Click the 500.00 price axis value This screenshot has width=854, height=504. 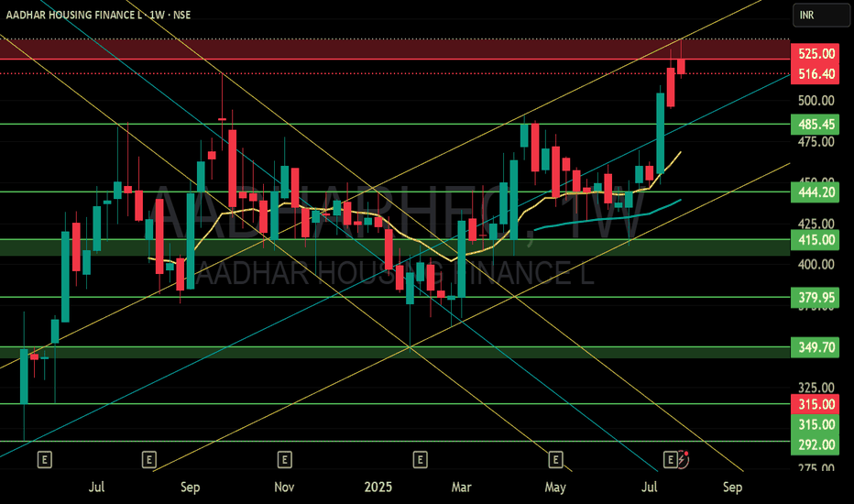coord(816,101)
